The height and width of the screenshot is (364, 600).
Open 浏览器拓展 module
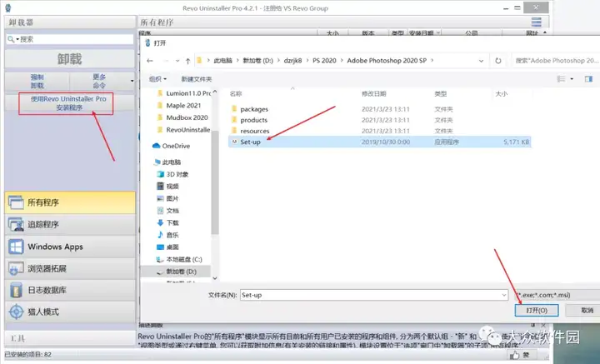70,268
